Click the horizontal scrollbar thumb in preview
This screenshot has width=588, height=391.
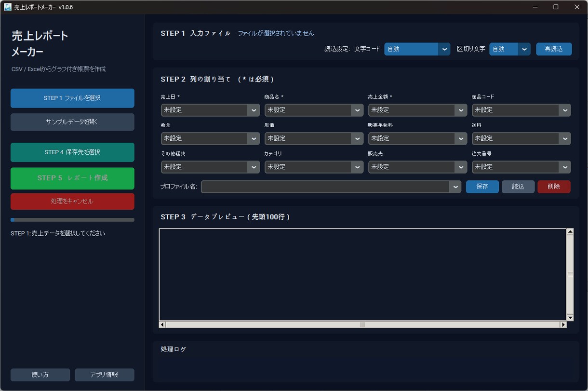[x=362, y=324]
